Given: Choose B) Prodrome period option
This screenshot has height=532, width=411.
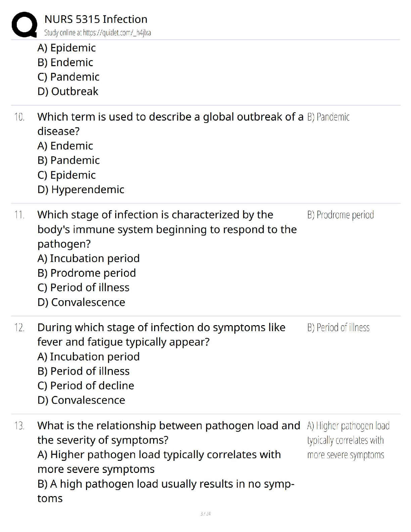Looking at the screenshot, I should pyautogui.click(x=87, y=273).
